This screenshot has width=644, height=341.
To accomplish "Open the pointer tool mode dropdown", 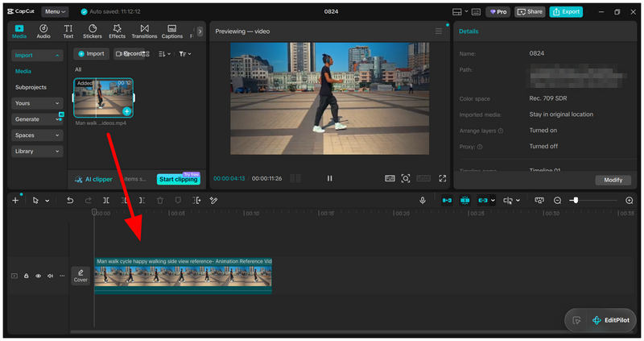I will (x=47, y=201).
